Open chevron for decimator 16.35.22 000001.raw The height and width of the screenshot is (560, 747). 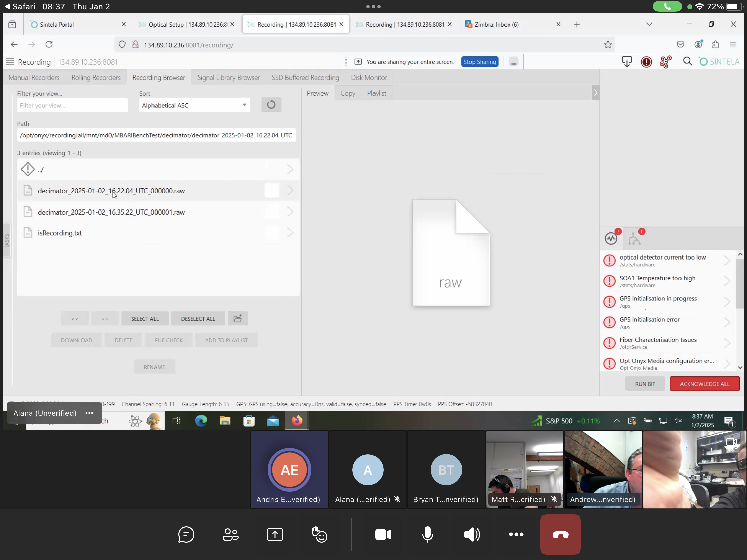point(290,212)
